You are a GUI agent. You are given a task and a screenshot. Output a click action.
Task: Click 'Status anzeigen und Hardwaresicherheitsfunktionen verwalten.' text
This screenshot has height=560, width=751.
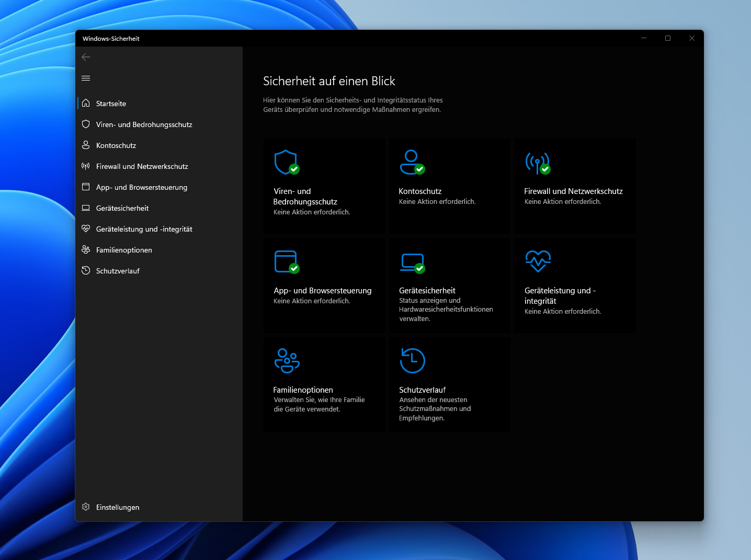(446, 310)
